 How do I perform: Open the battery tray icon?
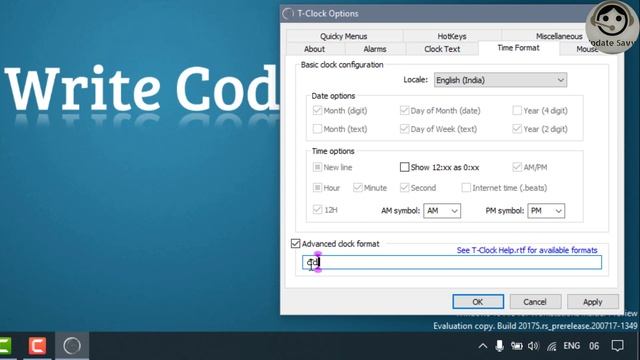(x=516, y=346)
